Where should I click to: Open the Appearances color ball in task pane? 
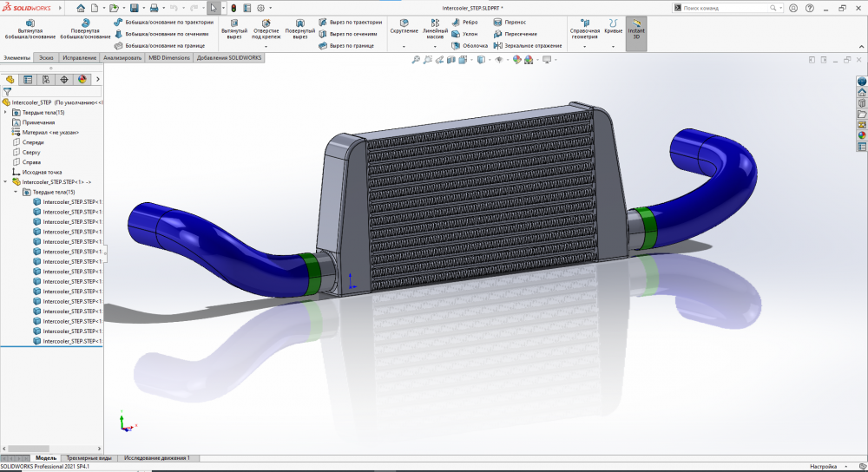pos(862,134)
